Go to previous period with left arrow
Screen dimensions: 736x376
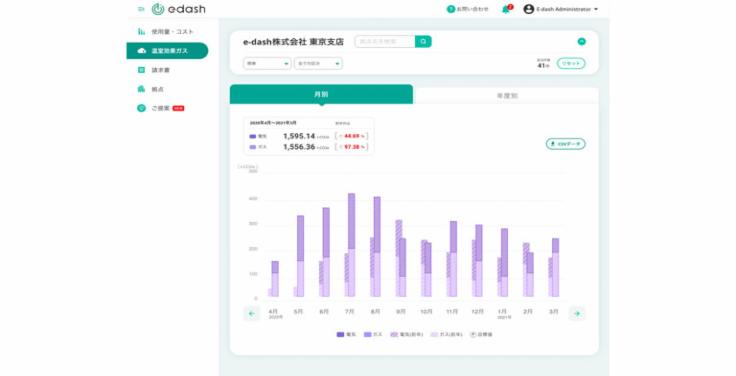click(252, 313)
